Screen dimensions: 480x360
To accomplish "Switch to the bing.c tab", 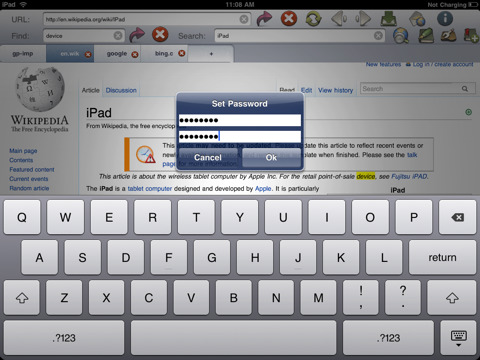I will pyautogui.click(x=164, y=54).
